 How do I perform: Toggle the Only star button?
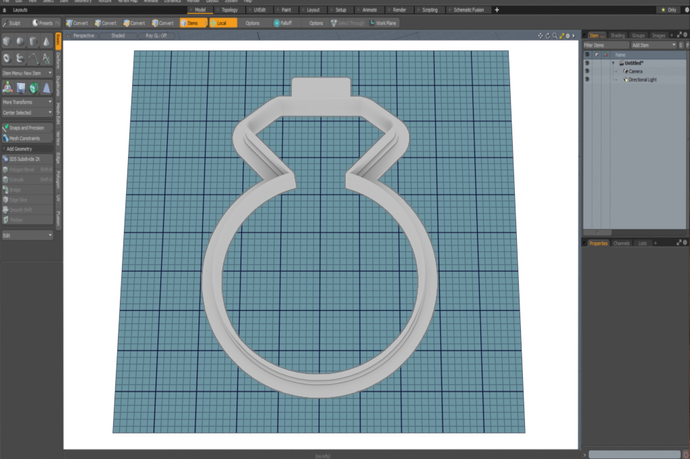[x=668, y=10]
